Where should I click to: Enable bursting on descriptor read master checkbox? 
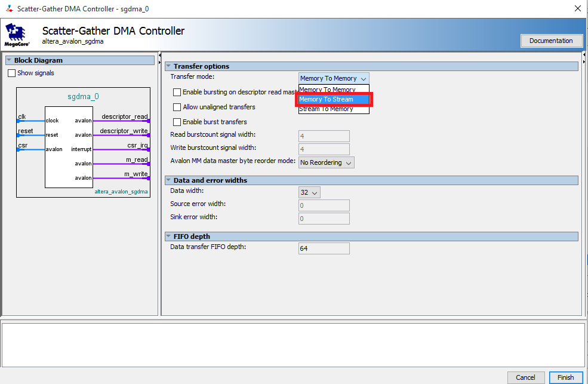177,92
